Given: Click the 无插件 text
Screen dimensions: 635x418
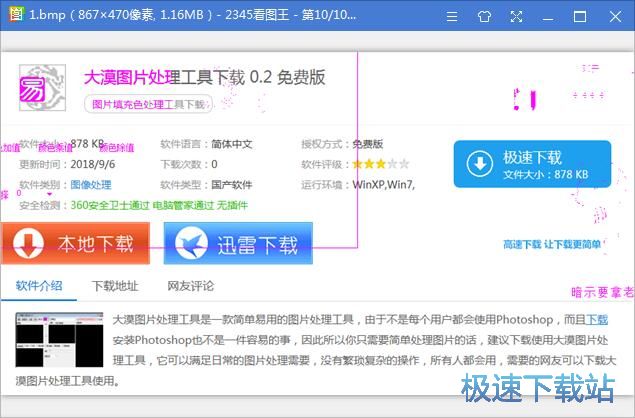Looking at the screenshot, I should pos(232,205).
